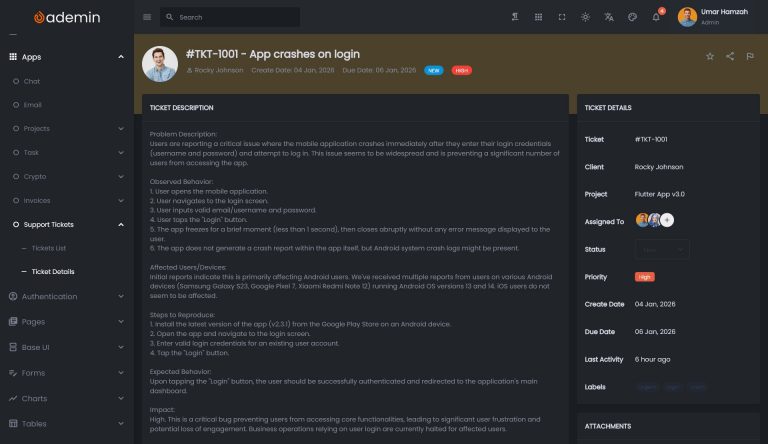Click the Search input field

coord(230,17)
